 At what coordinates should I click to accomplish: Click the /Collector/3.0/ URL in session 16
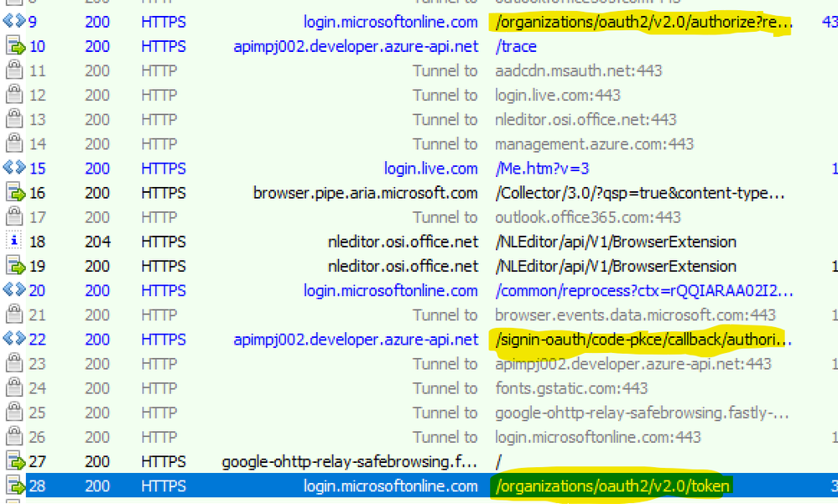tap(640, 194)
